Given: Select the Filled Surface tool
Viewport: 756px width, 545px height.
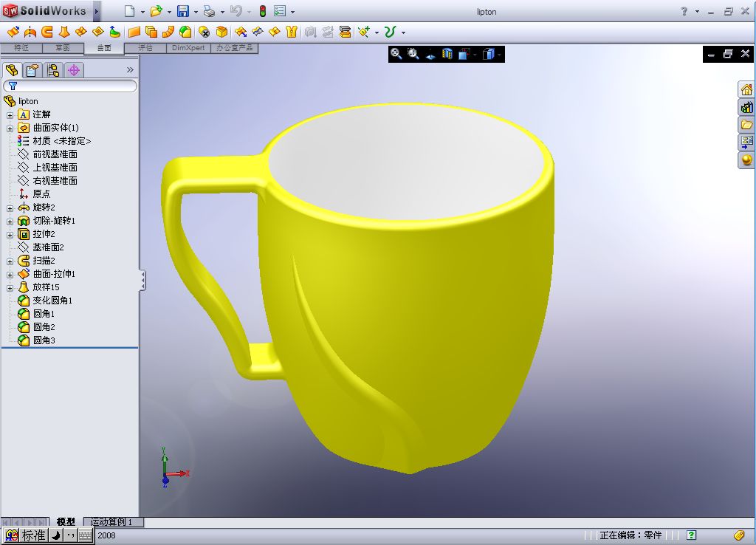Looking at the screenshot, I should coord(97,32).
